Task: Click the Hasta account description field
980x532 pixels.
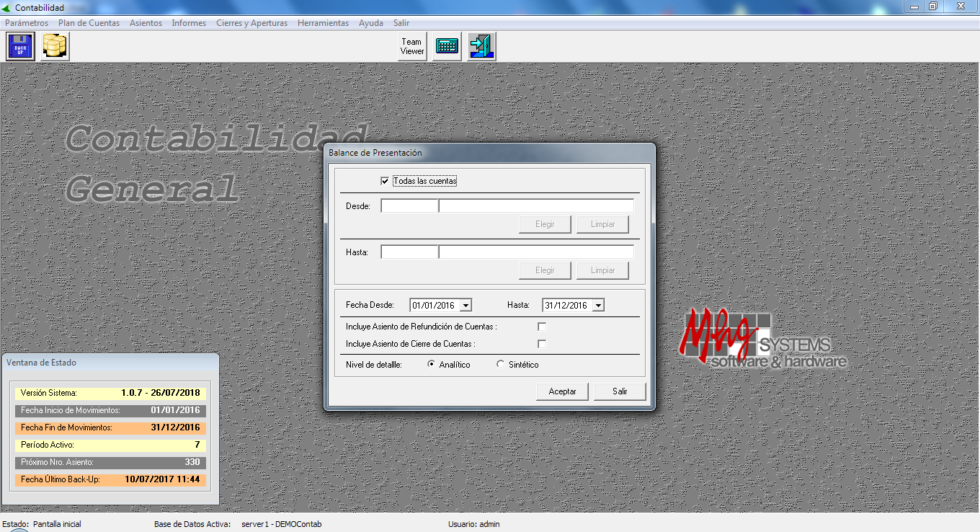Action: coord(536,252)
